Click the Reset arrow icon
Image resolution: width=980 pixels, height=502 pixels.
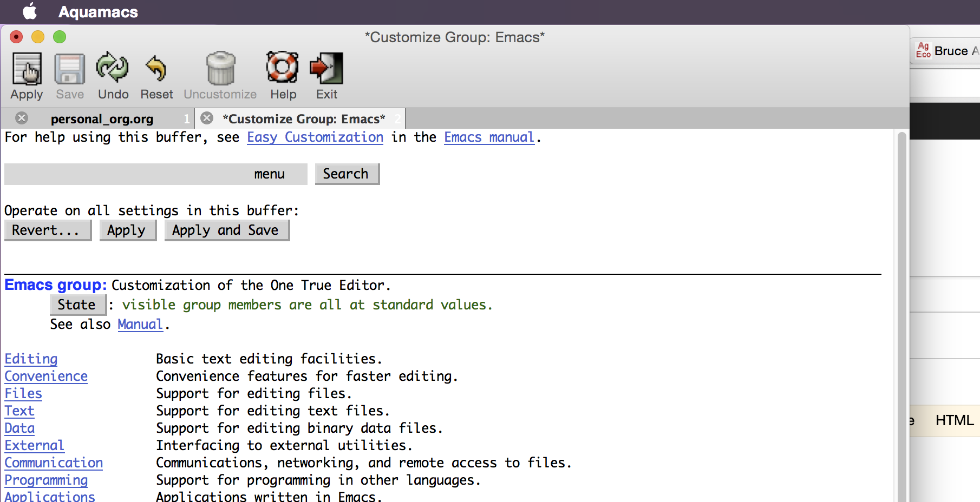pos(156,69)
